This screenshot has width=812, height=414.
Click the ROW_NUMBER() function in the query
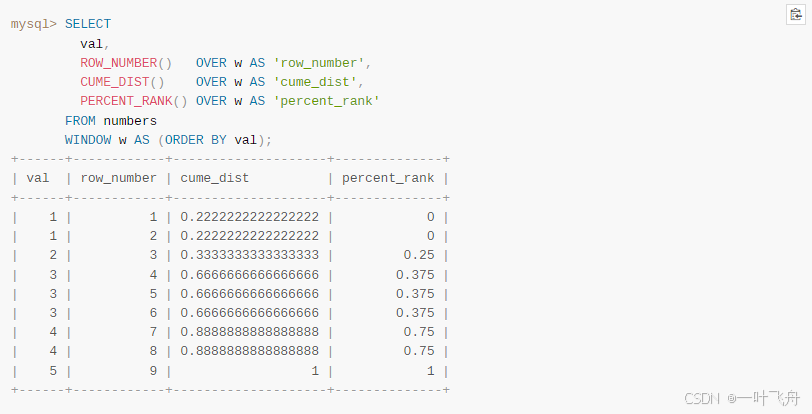[126, 63]
